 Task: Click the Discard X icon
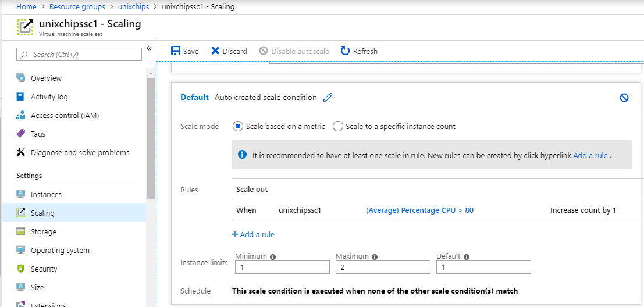tap(215, 51)
